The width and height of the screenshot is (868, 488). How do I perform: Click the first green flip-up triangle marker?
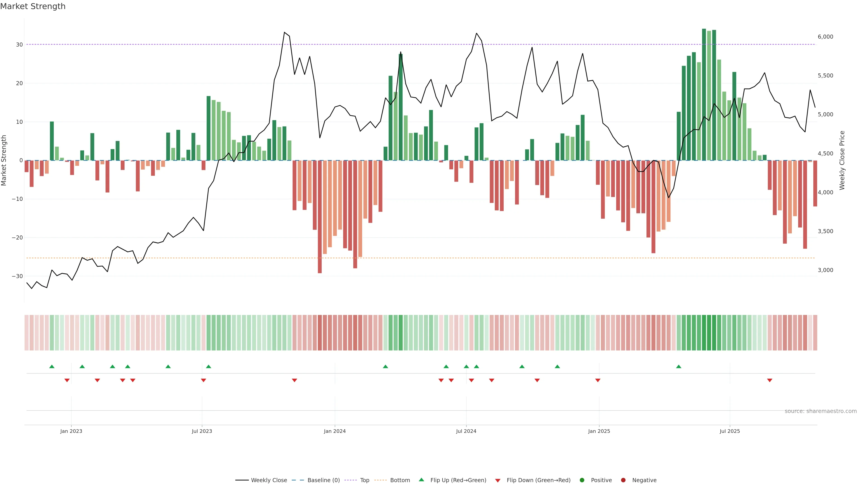coord(52,366)
